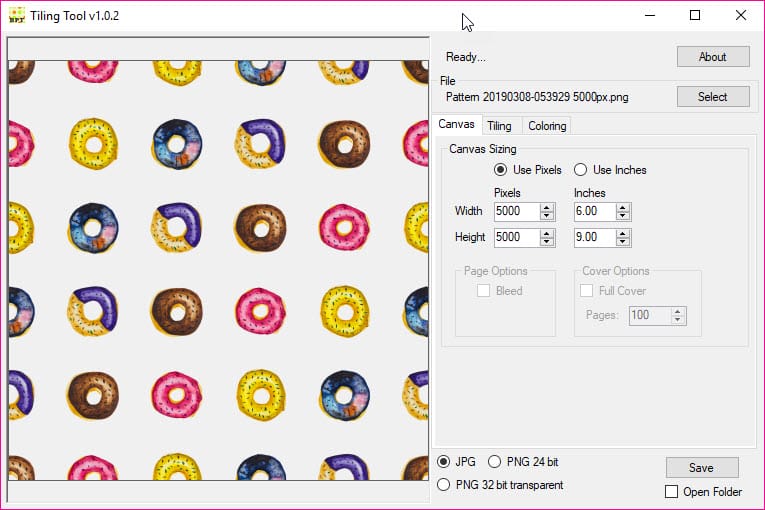Screen dimensions: 765x510
Task: Click the inches Height field showing 9.00
Action: [595, 237]
